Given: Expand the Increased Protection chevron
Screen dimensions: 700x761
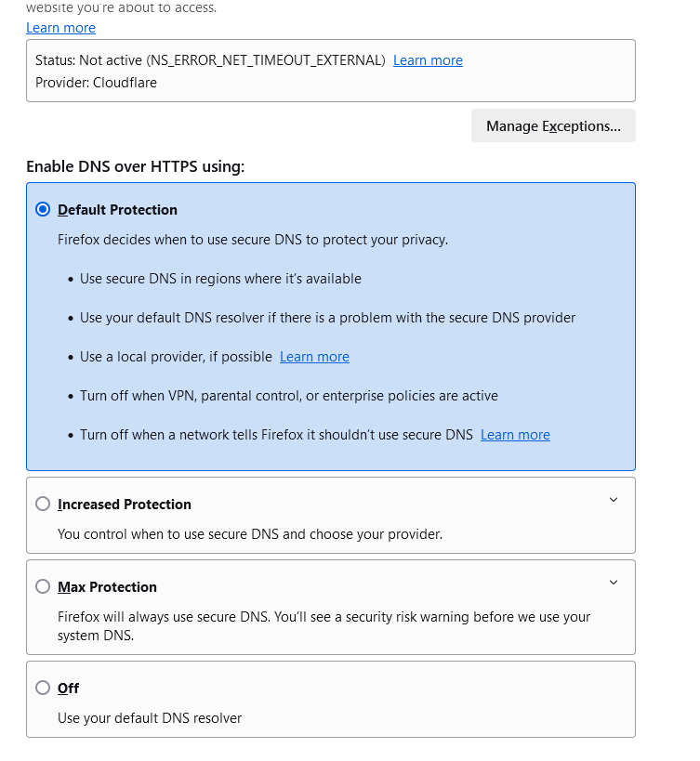Looking at the screenshot, I should click(x=613, y=500).
